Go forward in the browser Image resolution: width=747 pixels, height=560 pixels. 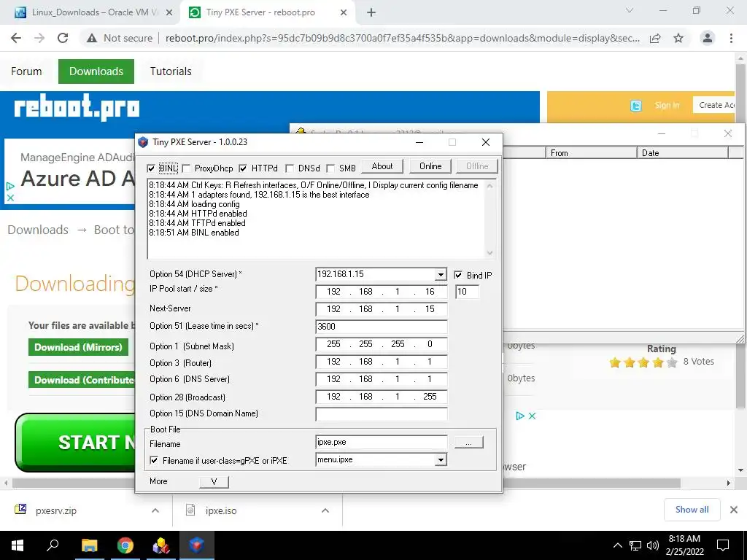(39, 38)
